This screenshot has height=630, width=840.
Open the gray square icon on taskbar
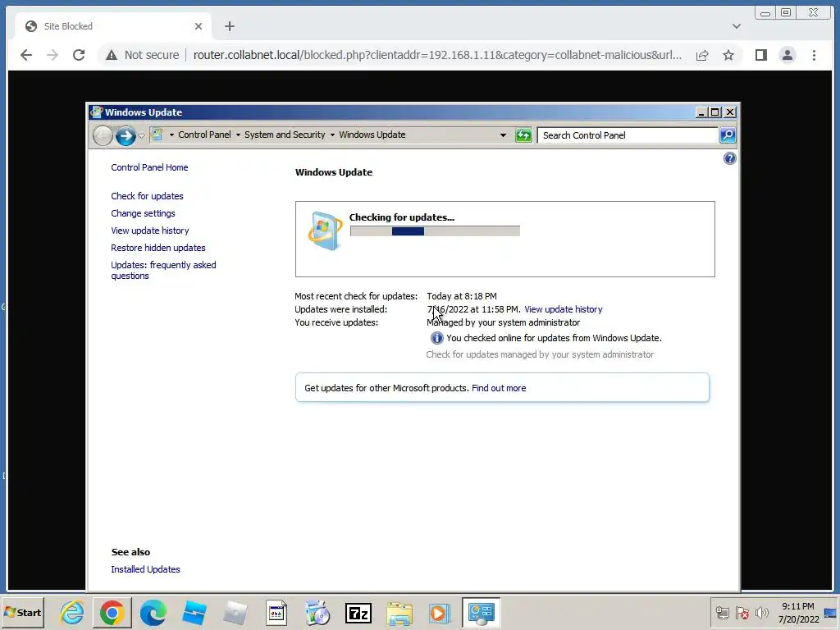(x=235, y=613)
